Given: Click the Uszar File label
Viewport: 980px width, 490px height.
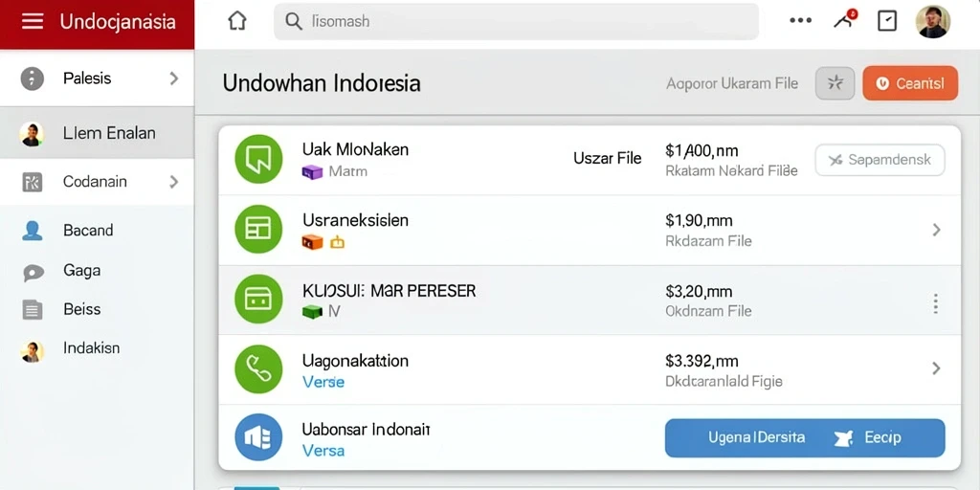Looking at the screenshot, I should (x=608, y=158).
